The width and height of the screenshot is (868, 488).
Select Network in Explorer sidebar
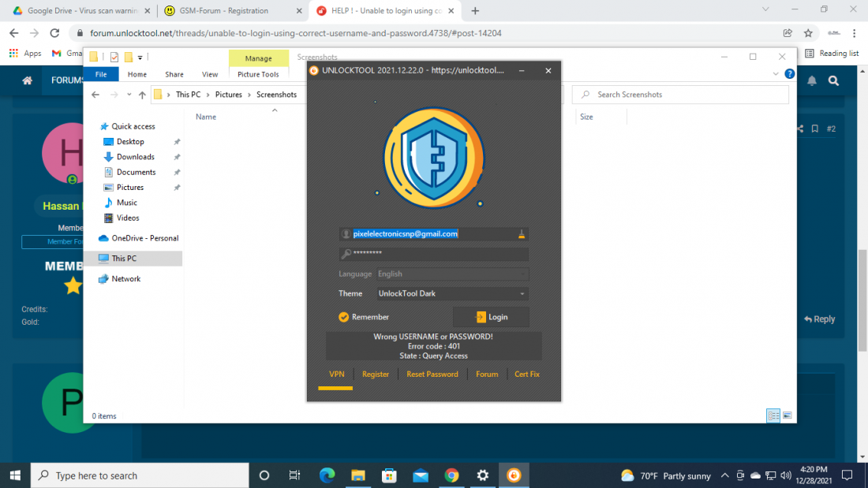pyautogui.click(x=125, y=279)
